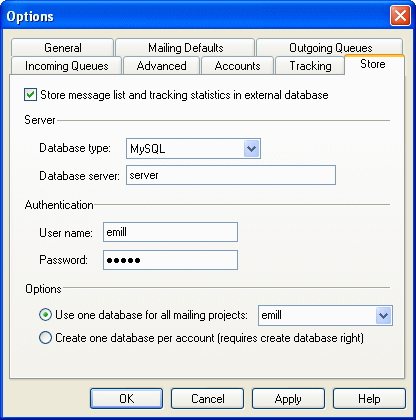This screenshot has width=416, height=420.
Task: Switch to the General tab
Action: tap(63, 48)
